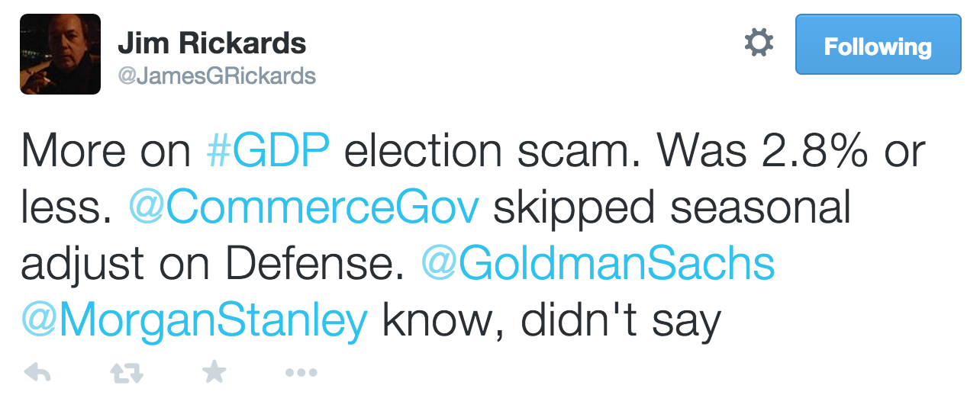Reply to Jim Rickards' tweet
Viewport: 980px width, 395px height.
point(38,373)
